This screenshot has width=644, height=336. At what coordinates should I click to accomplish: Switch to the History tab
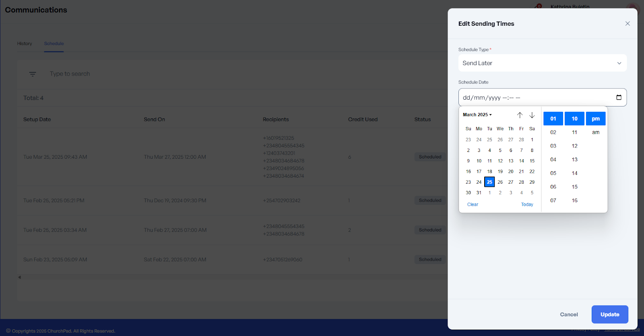point(25,43)
